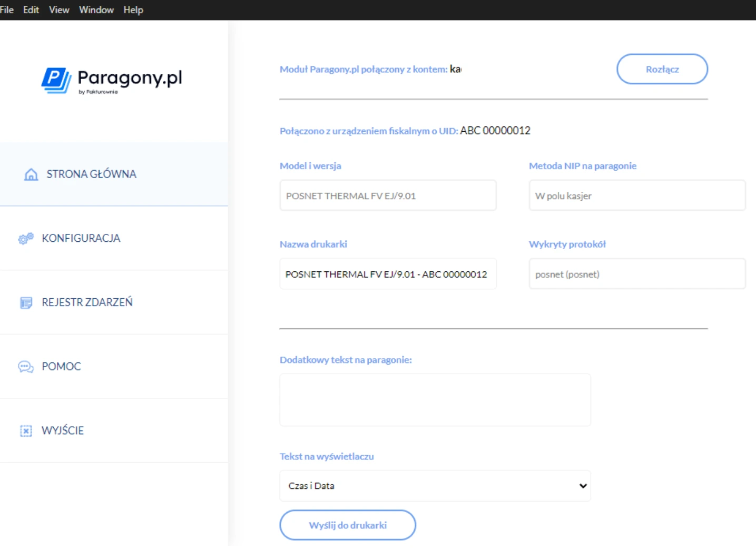The height and width of the screenshot is (549, 756).
Task: Open the REJESTR ZDARZEŃ log view
Action: (87, 302)
